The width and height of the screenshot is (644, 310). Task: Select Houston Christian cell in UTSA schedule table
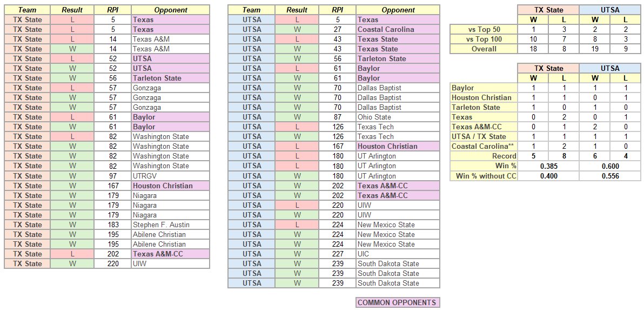tap(398, 147)
